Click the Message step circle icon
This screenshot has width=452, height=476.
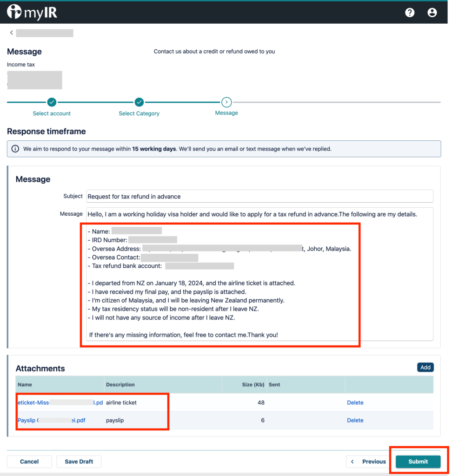226,102
